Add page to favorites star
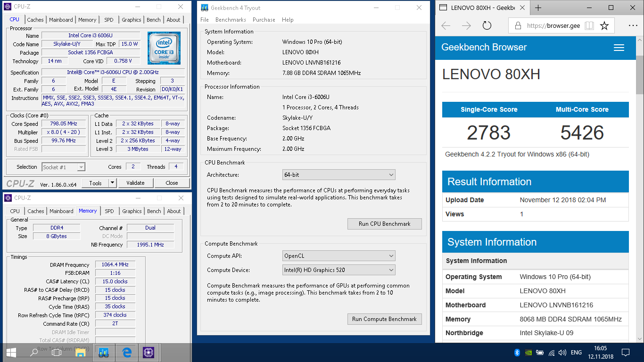Image resolution: width=644 pixels, height=362 pixels. click(x=604, y=26)
